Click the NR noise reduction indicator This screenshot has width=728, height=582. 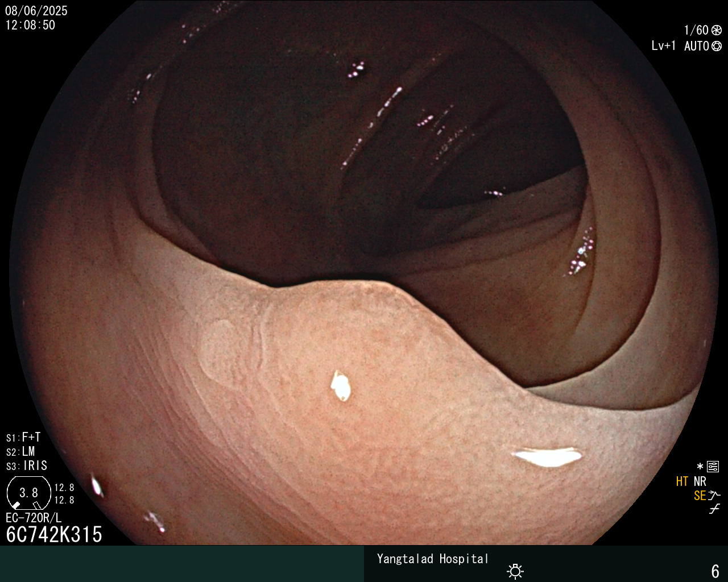[700, 481]
